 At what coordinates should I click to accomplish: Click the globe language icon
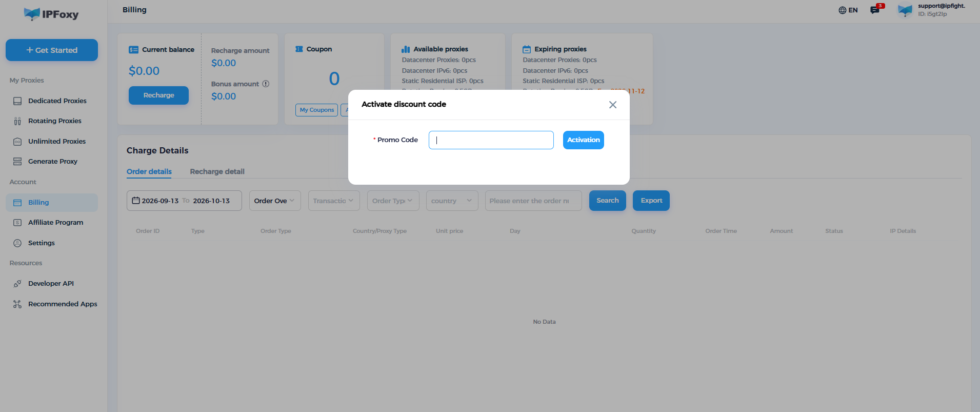click(842, 10)
